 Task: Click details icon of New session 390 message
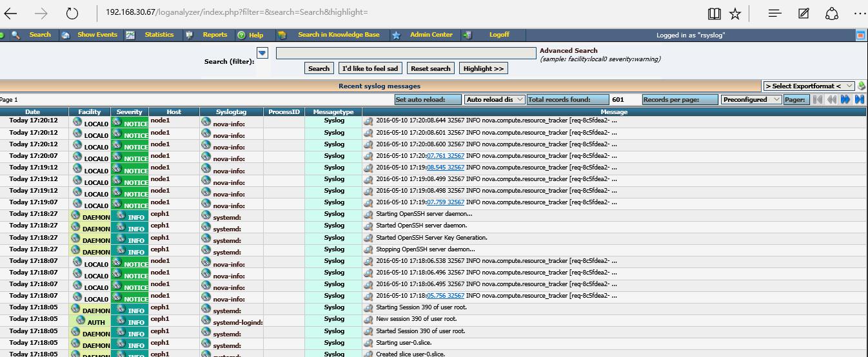(x=368, y=320)
